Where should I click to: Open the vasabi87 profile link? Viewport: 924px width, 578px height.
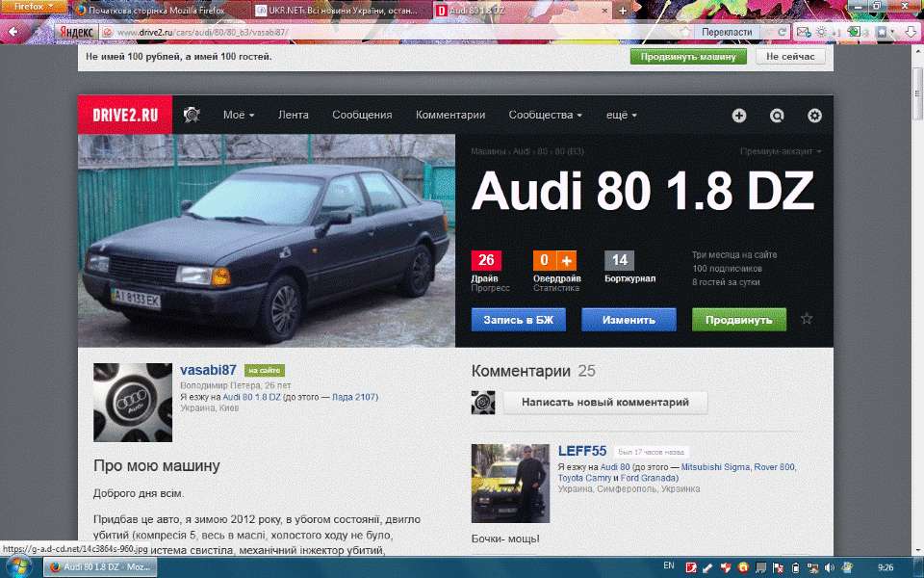pyautogui.click(x=208, y=370)
